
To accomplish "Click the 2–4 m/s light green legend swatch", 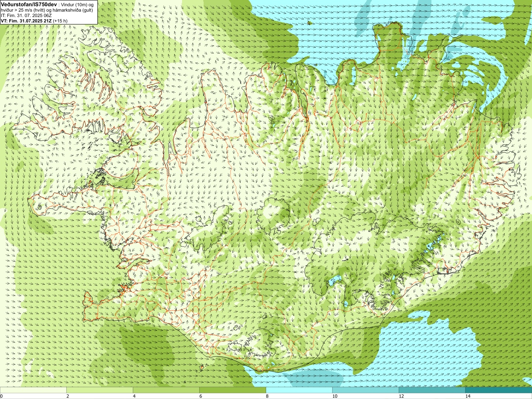I will [x=100, y=390].
